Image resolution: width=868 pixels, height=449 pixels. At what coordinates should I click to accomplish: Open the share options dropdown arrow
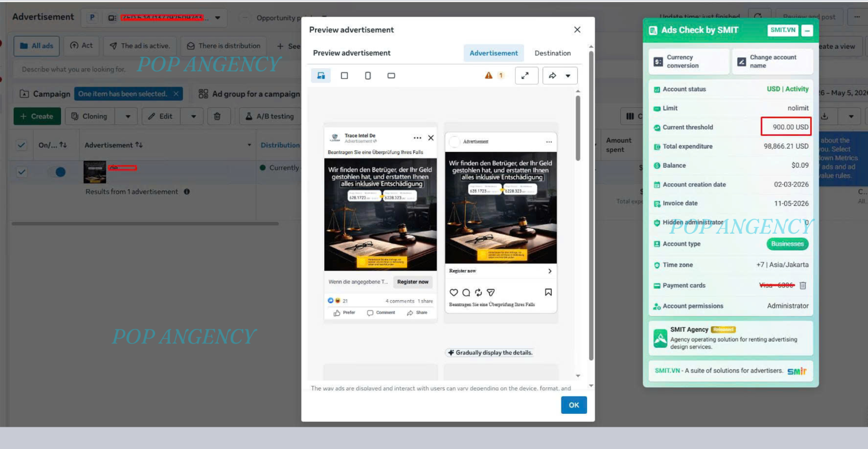(x=568, y=76)
